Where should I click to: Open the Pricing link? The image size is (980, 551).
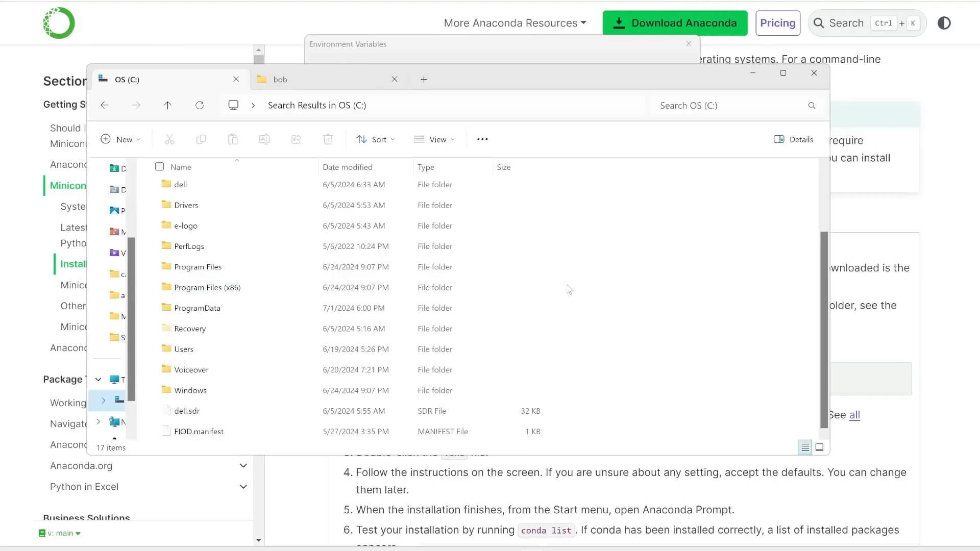coord(777,23)
